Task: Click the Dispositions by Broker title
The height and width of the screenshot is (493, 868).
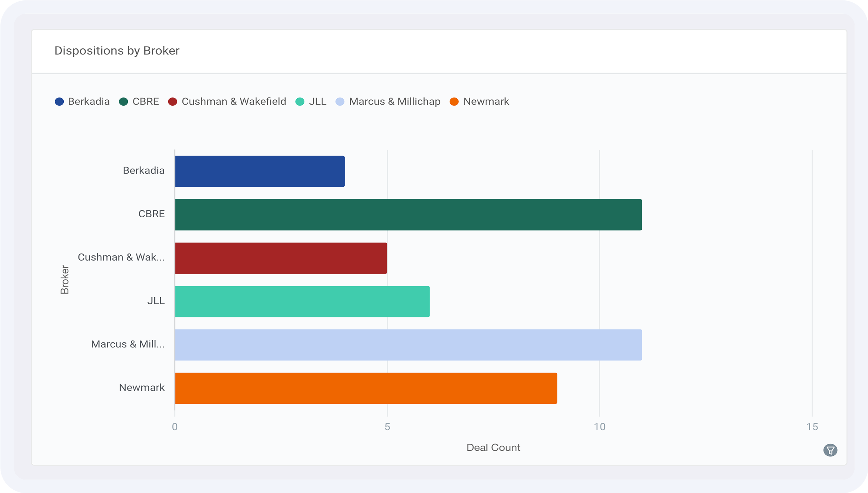Action: 117,51
